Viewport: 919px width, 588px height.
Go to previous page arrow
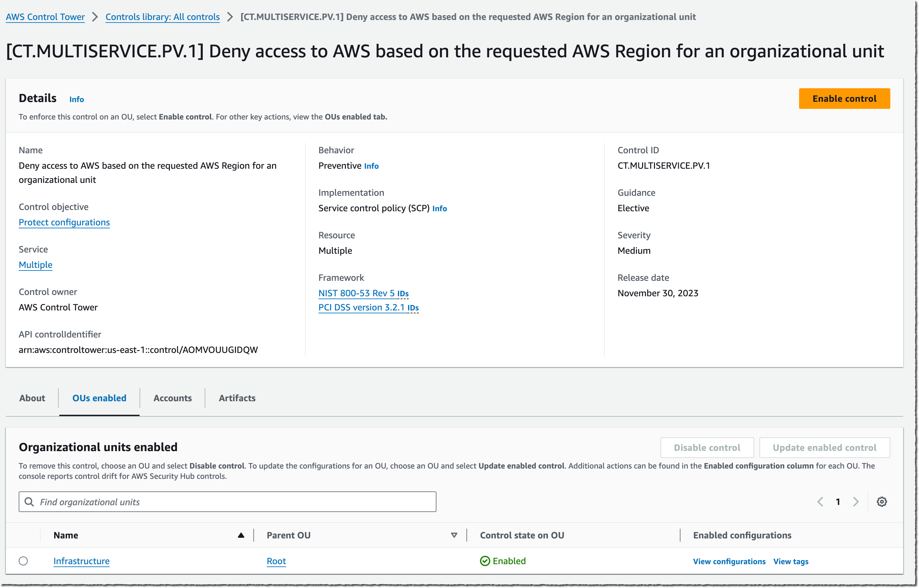820,502
